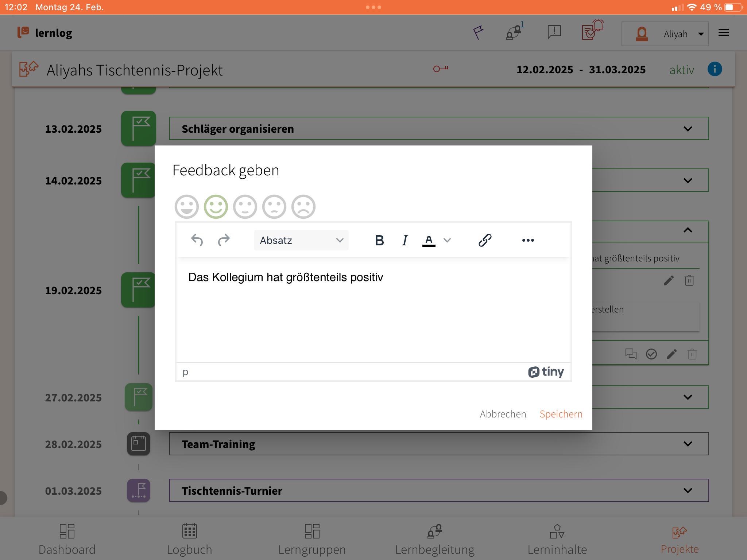Image resolution: width=747 pixels, height=560 pixels.
Task: Open the flag goals icon in header
Action: tap(478, 32)
